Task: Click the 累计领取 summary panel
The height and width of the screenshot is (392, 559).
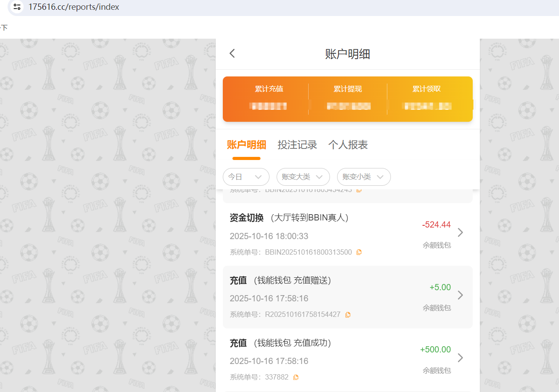Action: 426,98
